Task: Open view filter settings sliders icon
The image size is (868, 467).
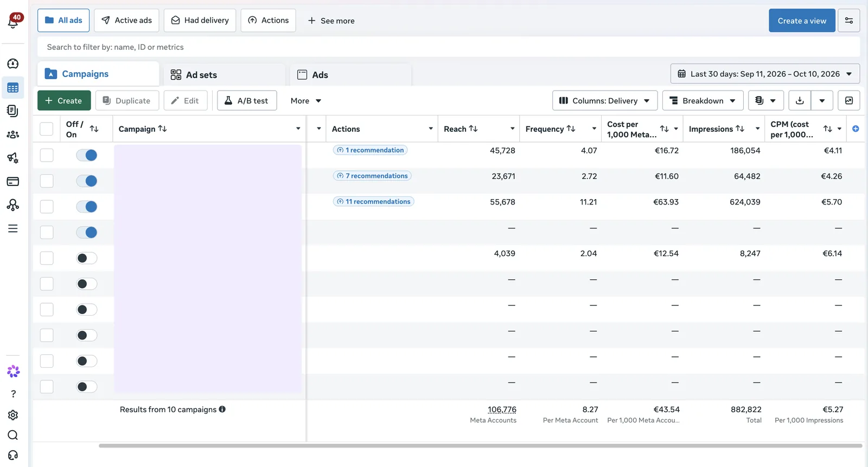Action: 849,21
